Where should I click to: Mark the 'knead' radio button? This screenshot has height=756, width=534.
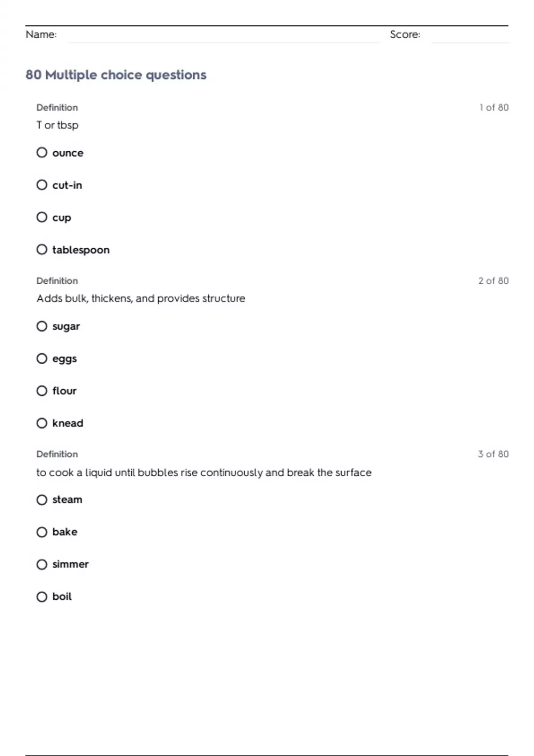click(x=42, y=423)
